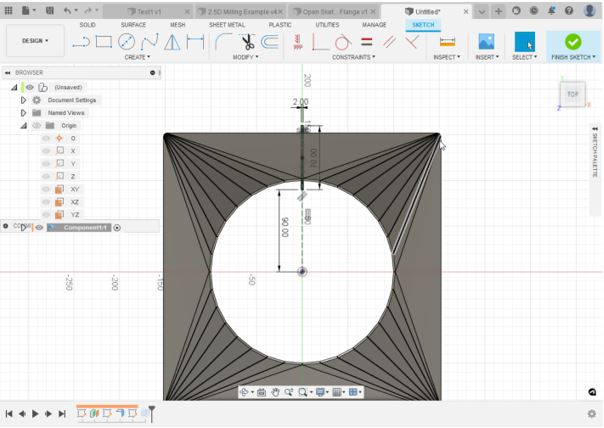Click the Insert image icon

pos(487,41)
